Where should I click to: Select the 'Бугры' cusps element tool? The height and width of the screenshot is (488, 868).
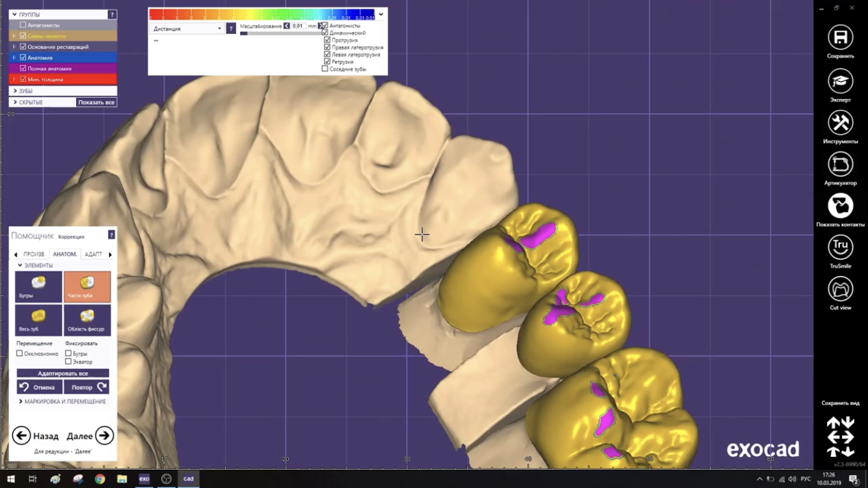pyautogui.click(x=37, y=286)
